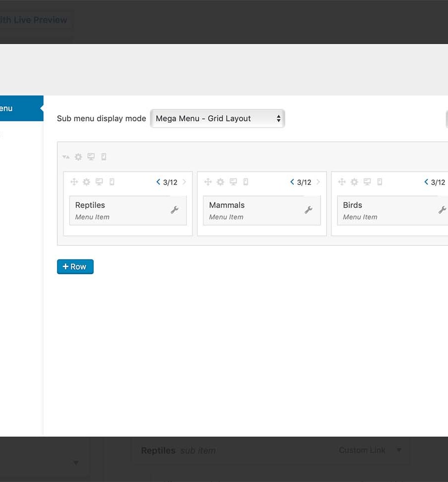Open the settings gear for the Reptiles column

(87, 182)
